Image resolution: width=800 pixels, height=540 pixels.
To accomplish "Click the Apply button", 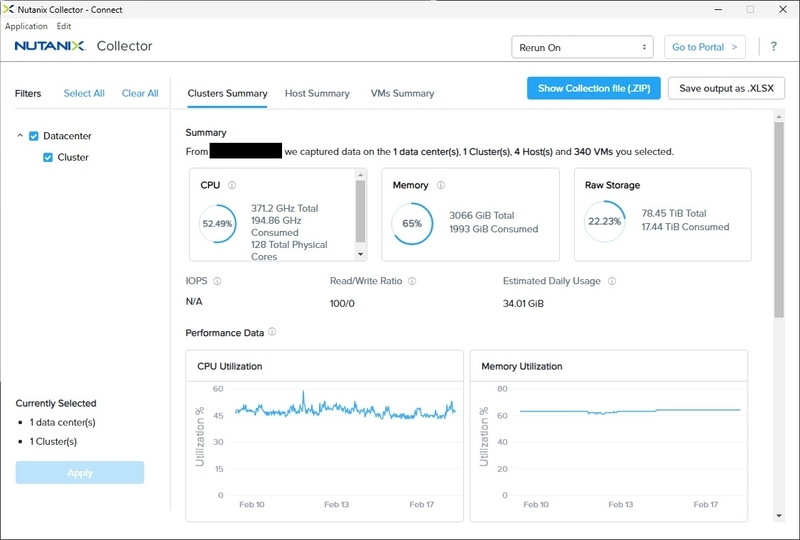I will pyautogui.click(x=80, y=473).
